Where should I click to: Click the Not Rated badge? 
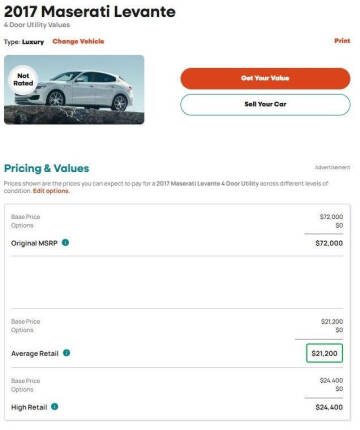click(x=23, y=80)
